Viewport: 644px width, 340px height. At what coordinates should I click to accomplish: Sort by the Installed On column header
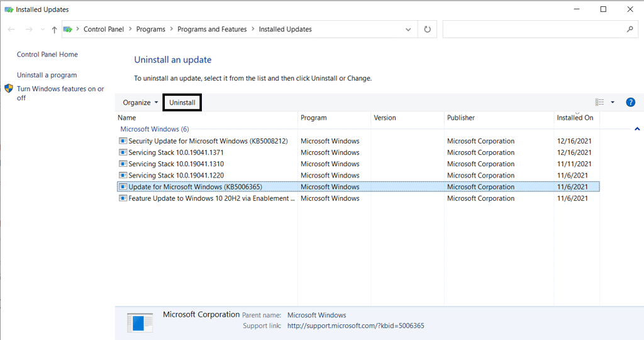[x=577, y=118]
